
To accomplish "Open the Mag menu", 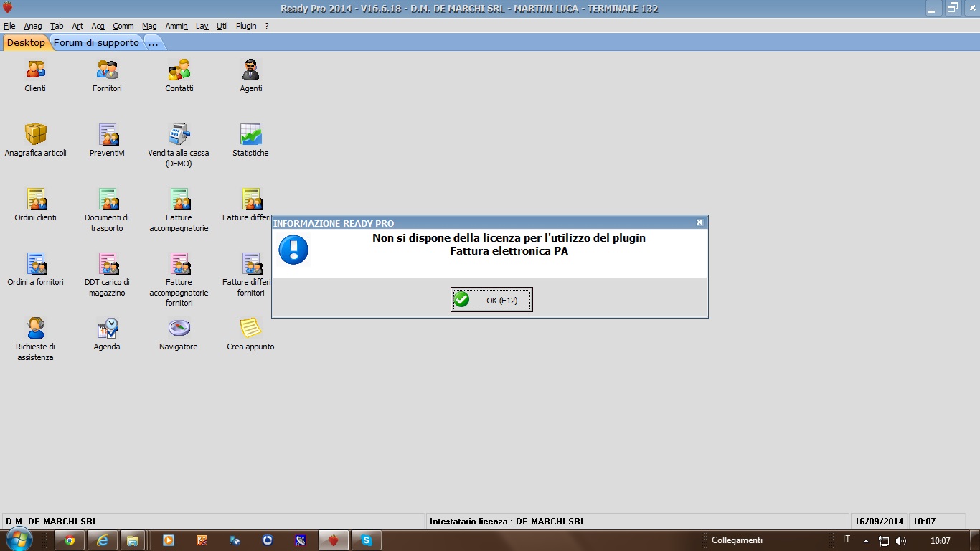I will coord(149,26).
